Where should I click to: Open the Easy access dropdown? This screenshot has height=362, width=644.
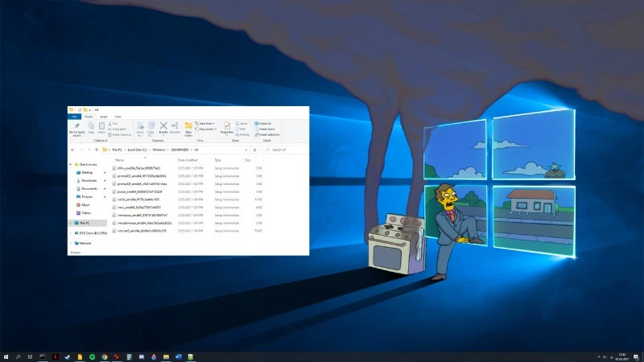click(206, 129)
